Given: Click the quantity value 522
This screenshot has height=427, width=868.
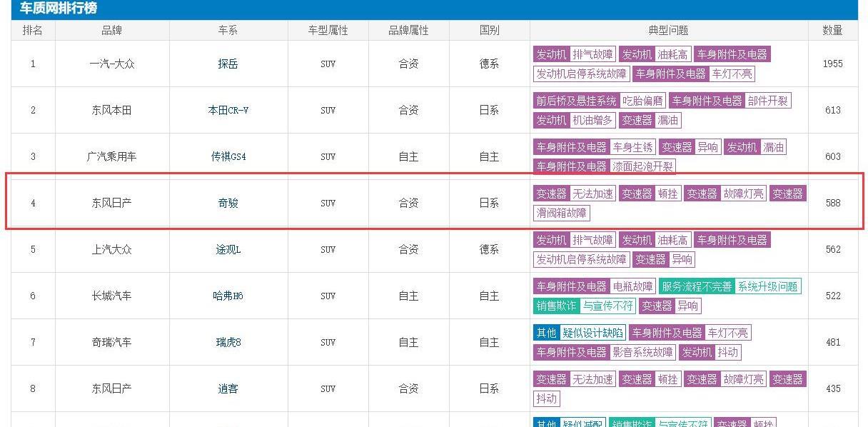Looking at the screenshot, I should pyautogui.click(x=832, y=296).
